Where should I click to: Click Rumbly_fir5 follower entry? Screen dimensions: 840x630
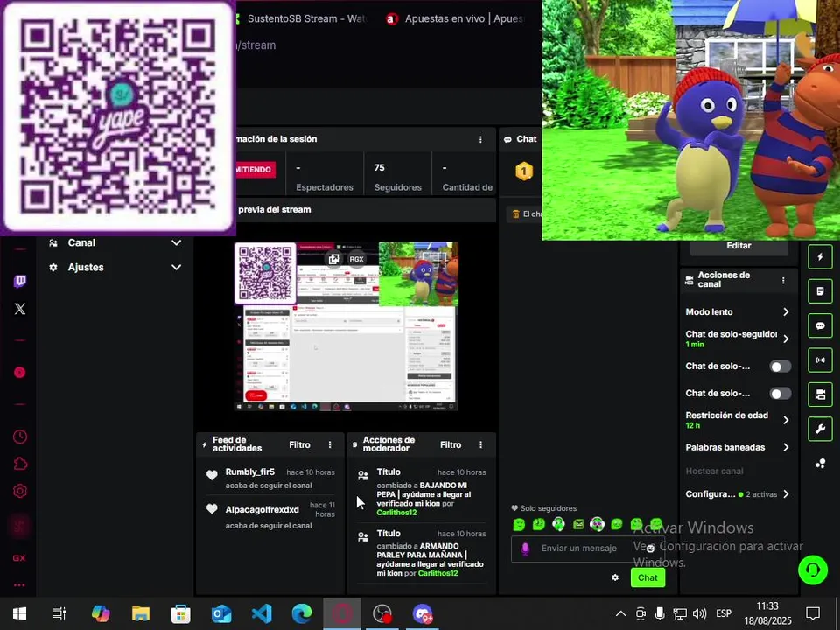(x=270, y=479)
